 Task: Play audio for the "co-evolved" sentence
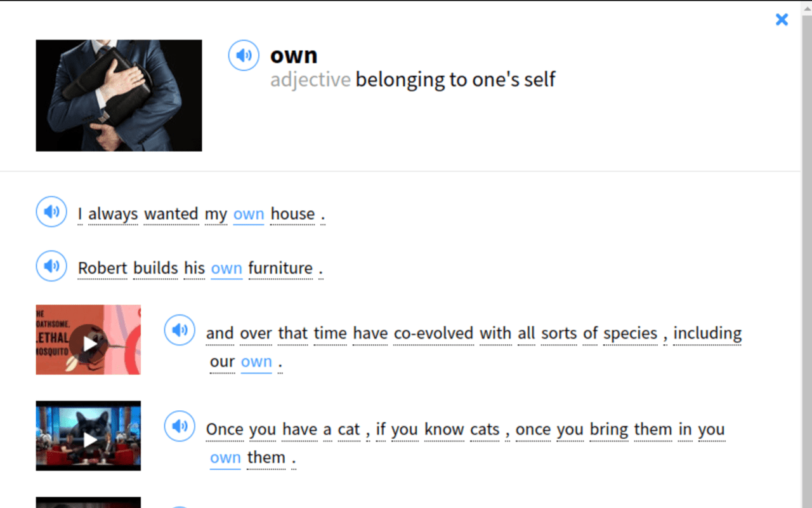(180, 330)
